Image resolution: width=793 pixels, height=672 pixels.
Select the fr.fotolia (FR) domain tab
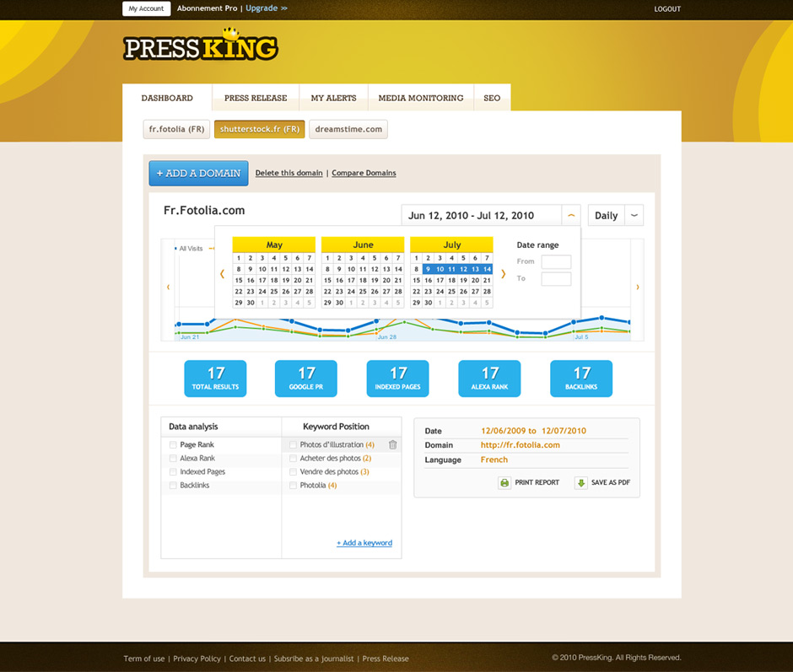[176, 130]
